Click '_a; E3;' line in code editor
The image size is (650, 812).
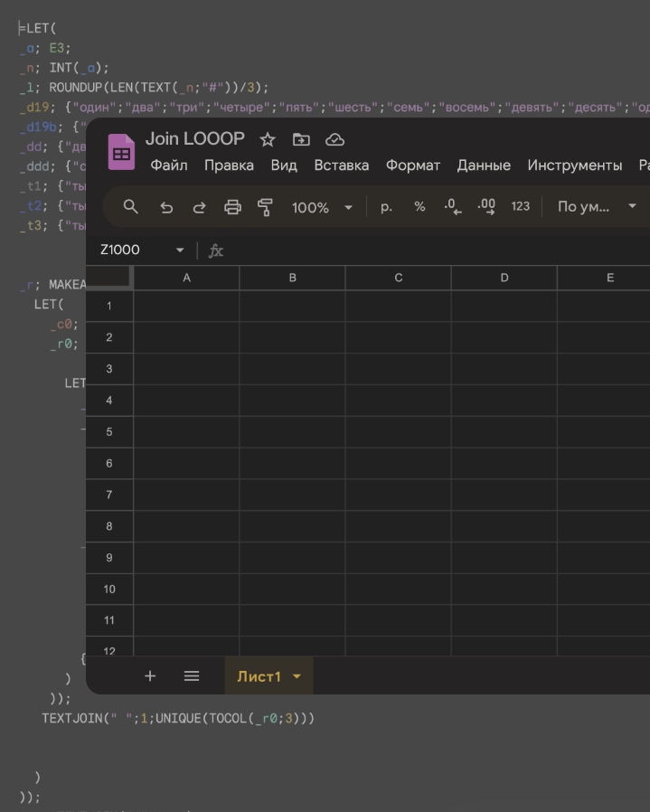[x=45, y=48]
